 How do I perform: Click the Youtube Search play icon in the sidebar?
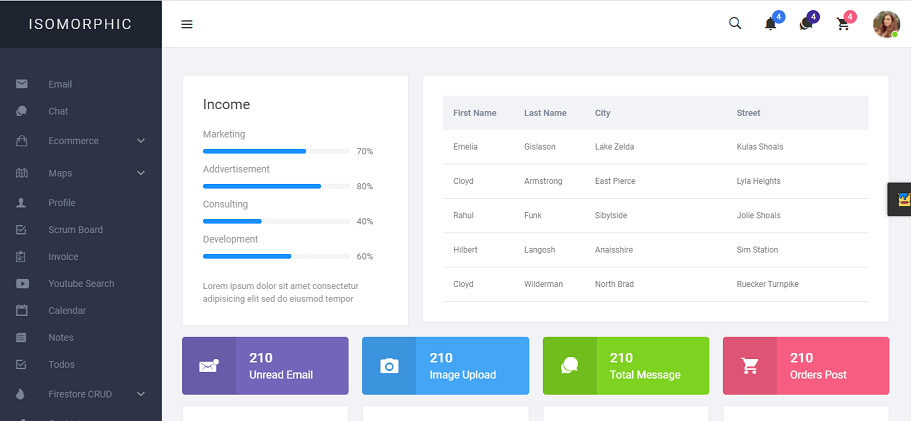coord(22,283)
